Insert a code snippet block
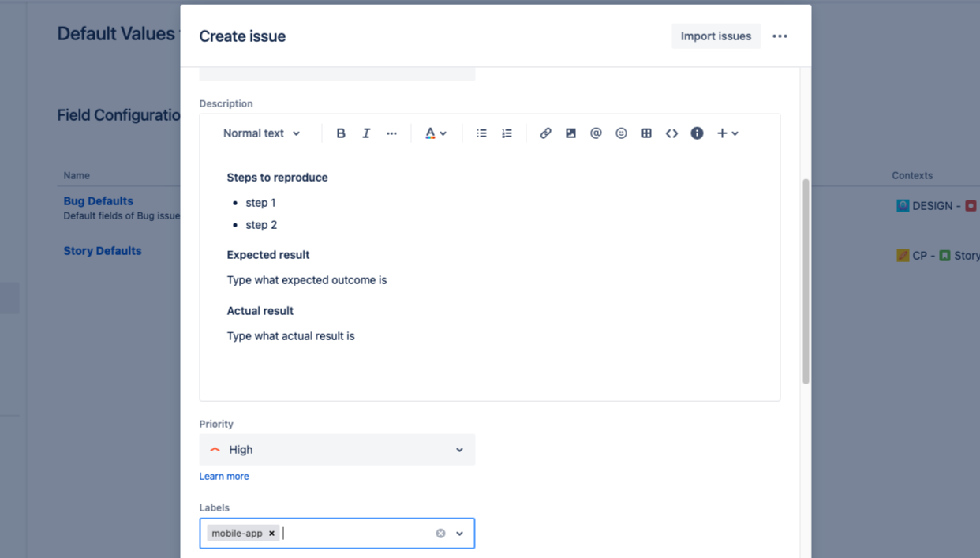Screen dimensions: 980x558 point(671,133)
